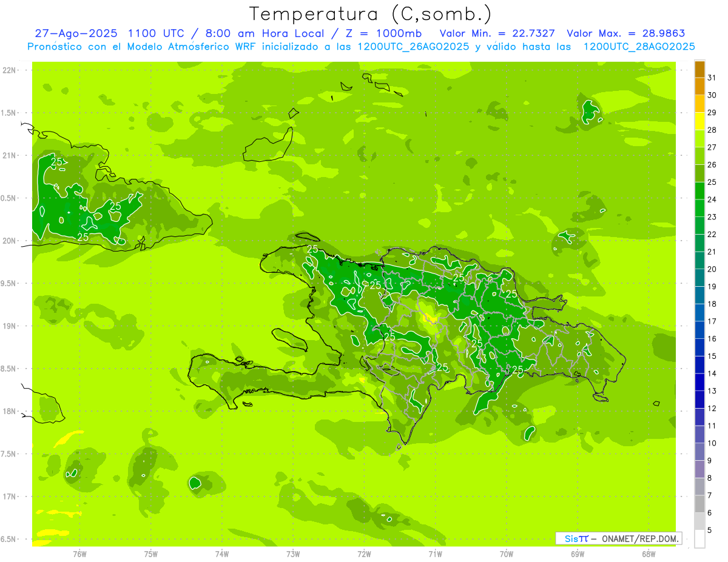Click legend value 8

709,478
